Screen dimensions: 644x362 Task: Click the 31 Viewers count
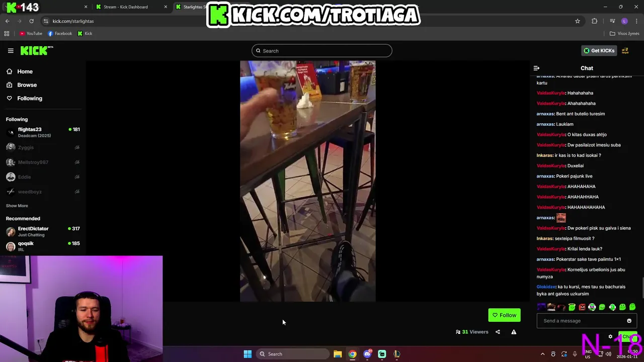(x=472, y=332)
